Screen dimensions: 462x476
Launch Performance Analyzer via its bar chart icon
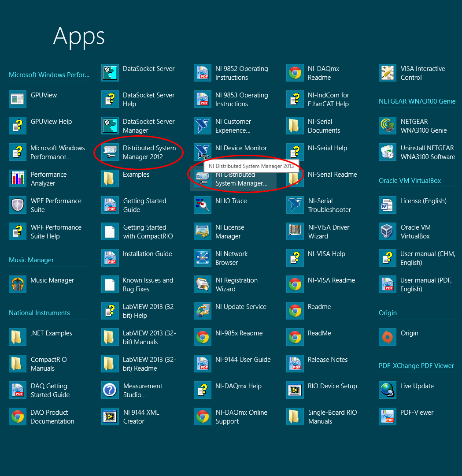[x=18, y=178]
